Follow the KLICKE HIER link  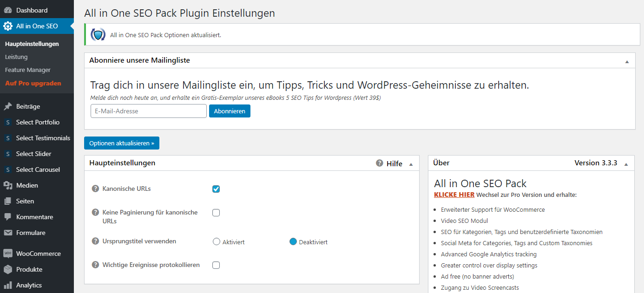[x=454, y=195]
